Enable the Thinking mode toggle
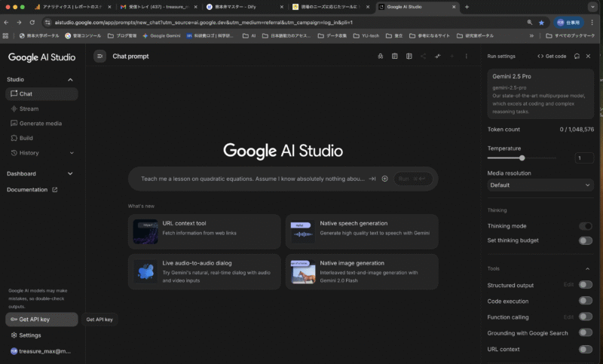603x364 pixels. 585,226
